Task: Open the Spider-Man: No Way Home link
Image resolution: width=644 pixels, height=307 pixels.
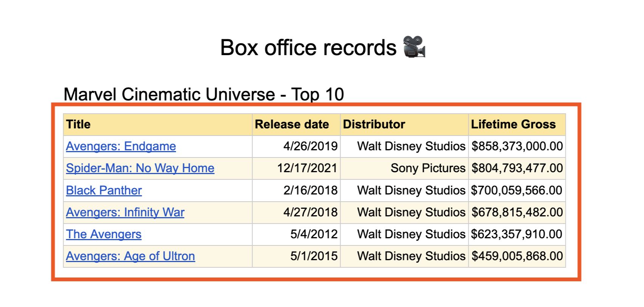Action: [x=140, y=168]
